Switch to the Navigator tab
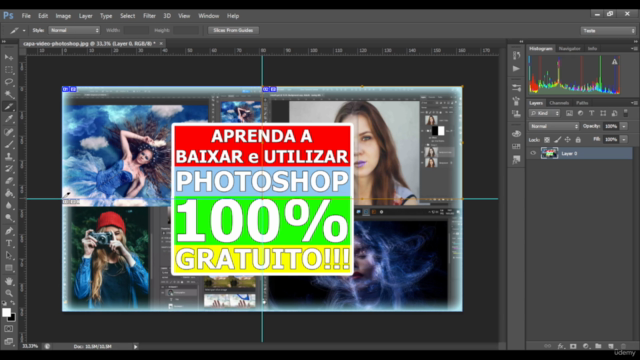 (x=569, y=49)
